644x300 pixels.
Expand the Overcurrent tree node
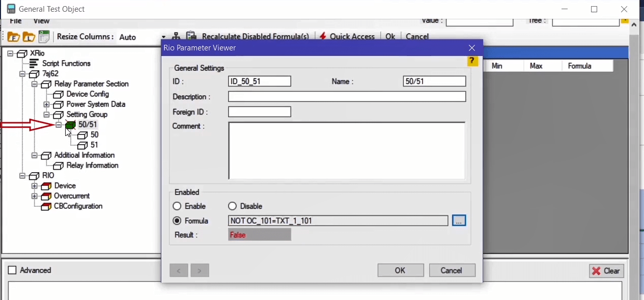pyautogui.click(x=34, y=196)
